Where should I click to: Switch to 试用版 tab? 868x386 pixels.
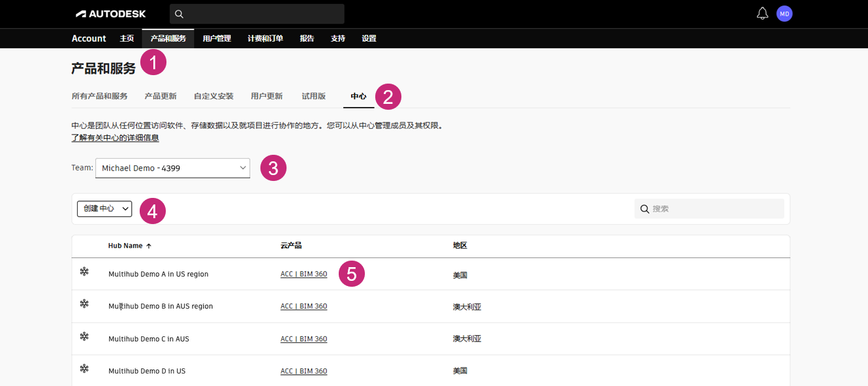[313, 96]
